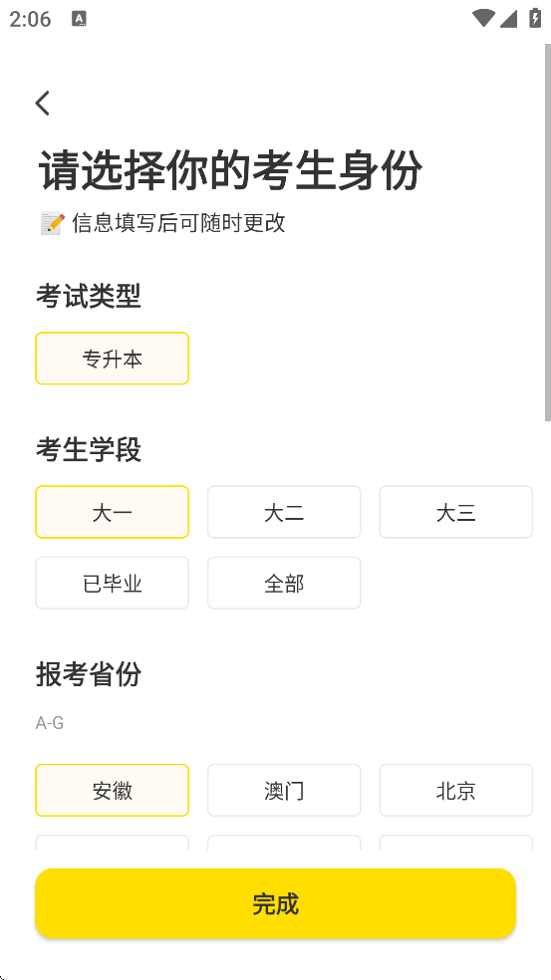The image size is (551, 980).
Task: Tap the cellular signal icon
Action: tap(508, 19)
